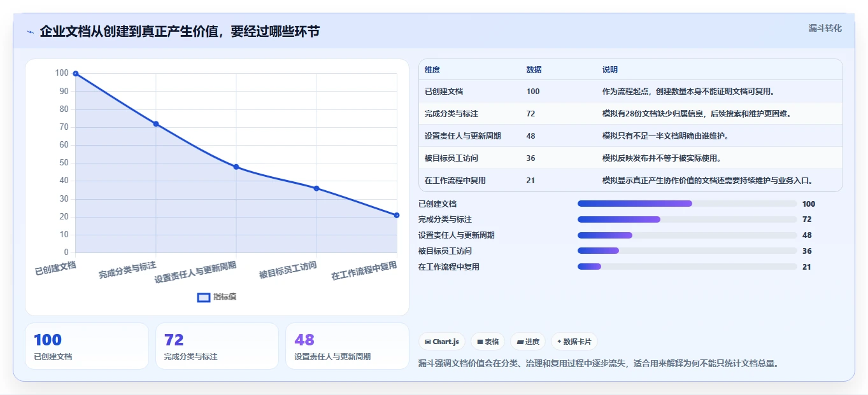Select the 数据卡片 tag chip

pyautogui.click(x=574, y=342)
